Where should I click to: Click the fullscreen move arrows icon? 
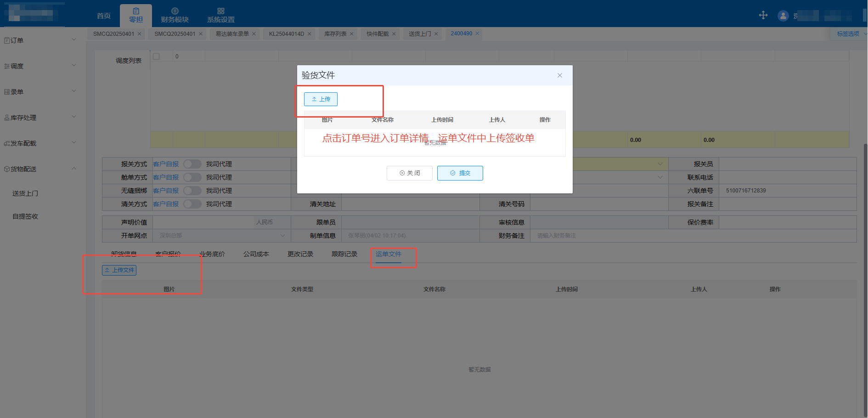click(763, 15)
